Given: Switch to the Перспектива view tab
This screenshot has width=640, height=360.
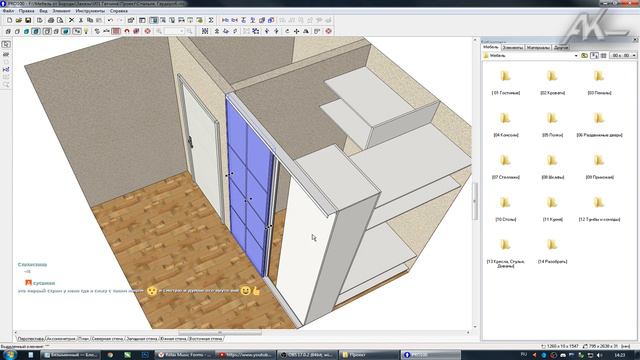Looking at the screenshot, I should click(31, 338).
